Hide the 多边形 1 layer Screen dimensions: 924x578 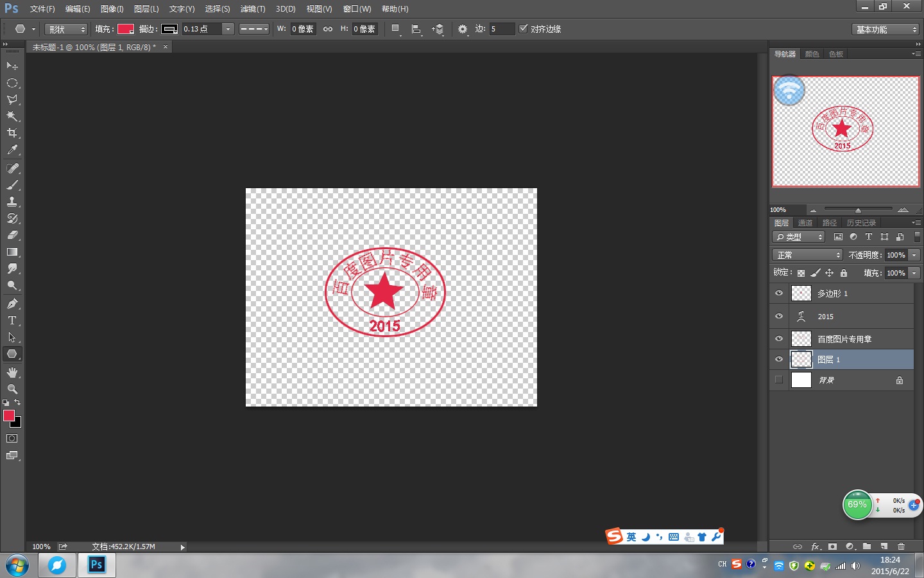pyautogui.click(x=779, y=293)
